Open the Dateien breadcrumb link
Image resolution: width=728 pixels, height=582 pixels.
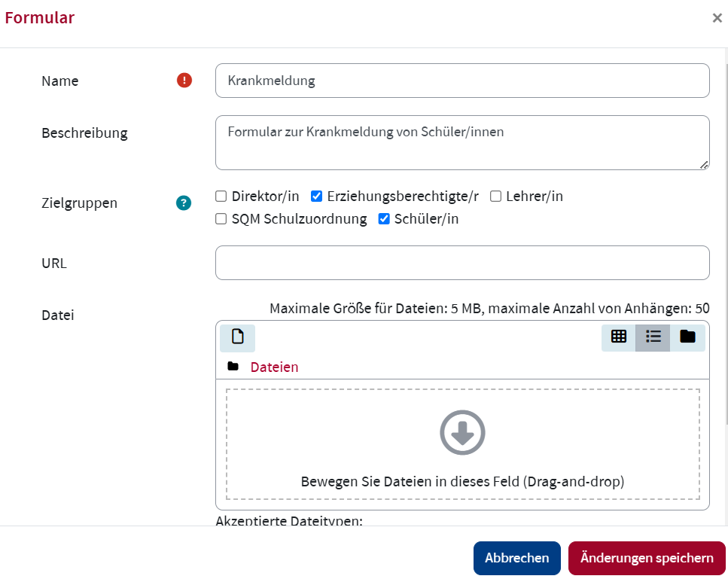[x=274, y=367]
